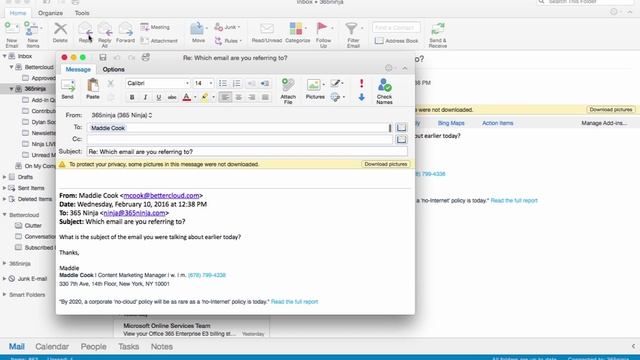Open the highlight color dropdown arrow
Viewport: 640px width, 360px height.
click(213, 97)
